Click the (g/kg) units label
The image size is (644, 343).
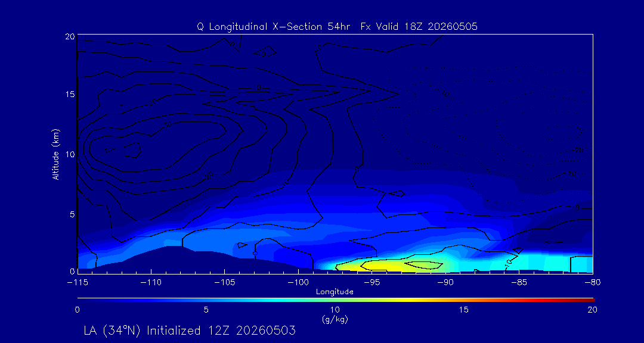click(335, 319)
